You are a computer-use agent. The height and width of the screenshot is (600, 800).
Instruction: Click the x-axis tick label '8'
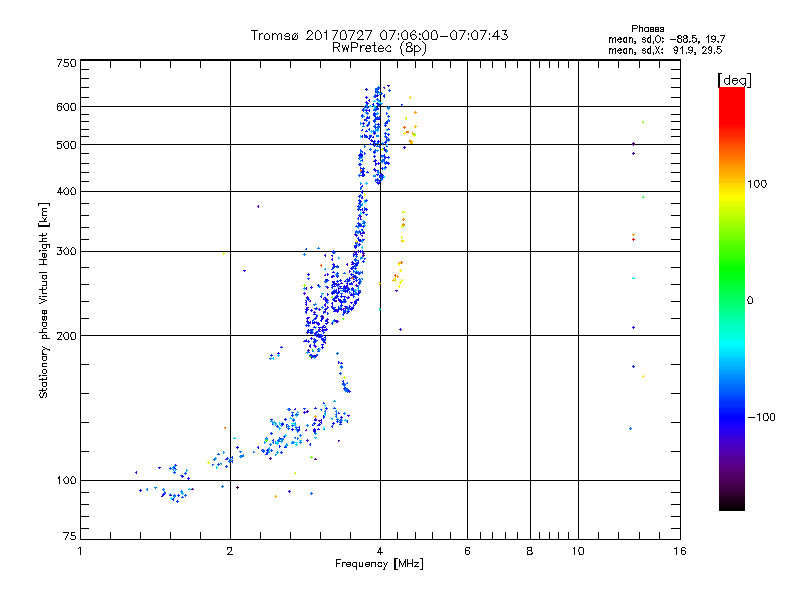coord(530,551)
